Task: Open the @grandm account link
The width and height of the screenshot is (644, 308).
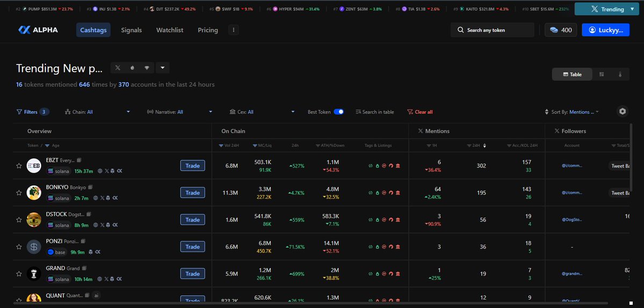Action: pos(571,274)
